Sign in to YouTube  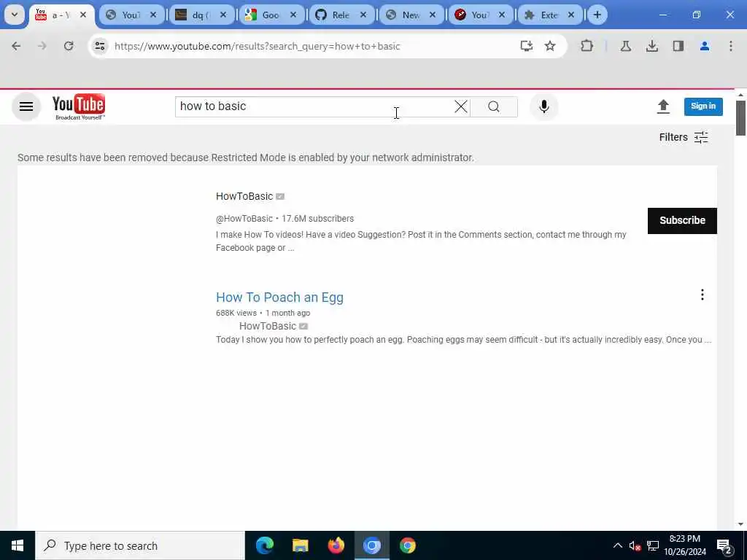pos(703,106)
